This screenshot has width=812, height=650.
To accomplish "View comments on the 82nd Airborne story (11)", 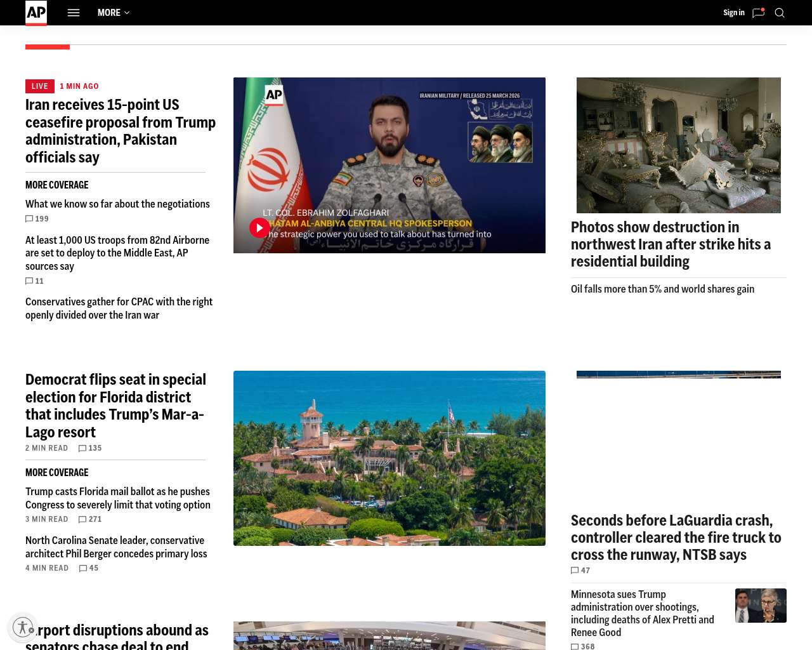I will click(35, 281).
